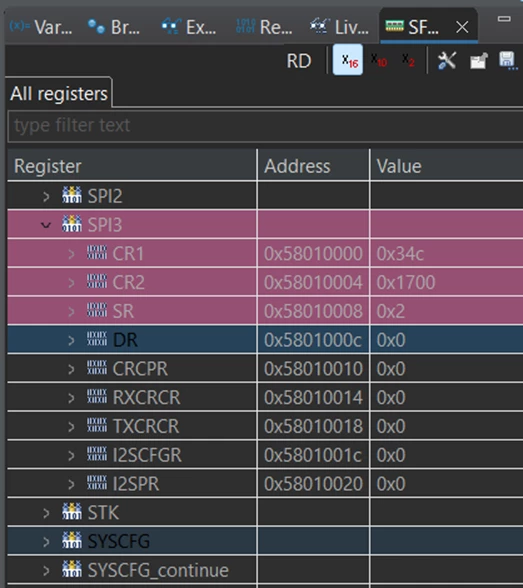Select the CR1 value 0x34c

pos(400,254)
